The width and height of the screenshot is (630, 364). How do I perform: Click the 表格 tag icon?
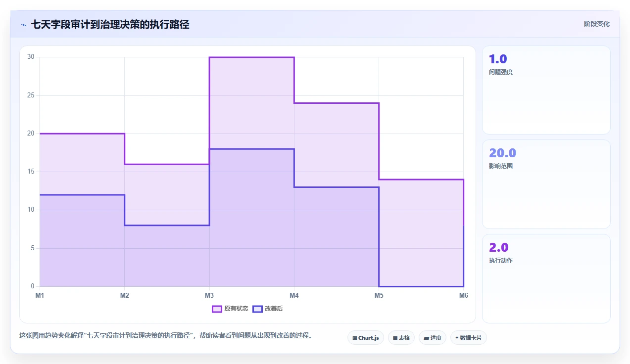(x=395, y=338)
